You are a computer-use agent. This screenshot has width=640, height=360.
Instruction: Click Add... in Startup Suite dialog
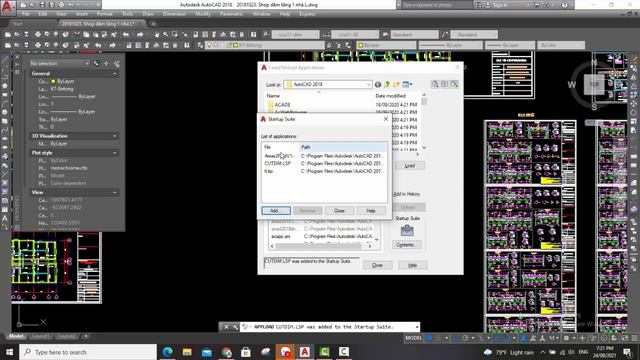pyautogui.click(x=276, y=211)
